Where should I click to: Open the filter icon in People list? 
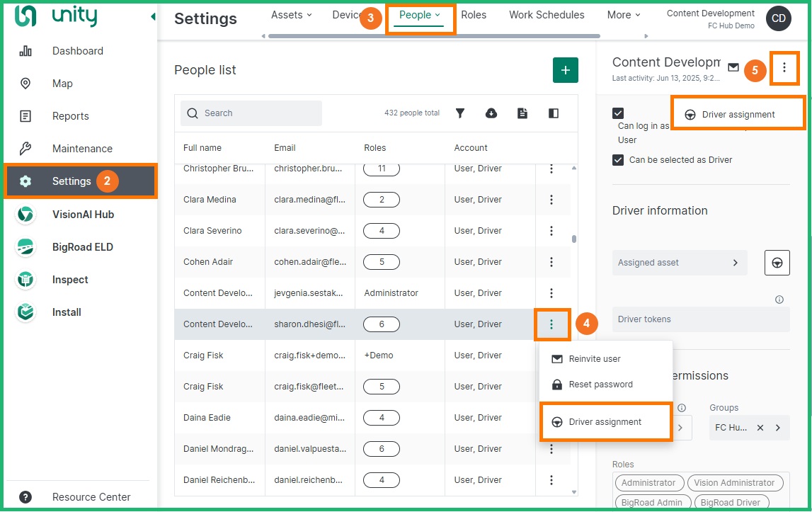pos(460,113)
